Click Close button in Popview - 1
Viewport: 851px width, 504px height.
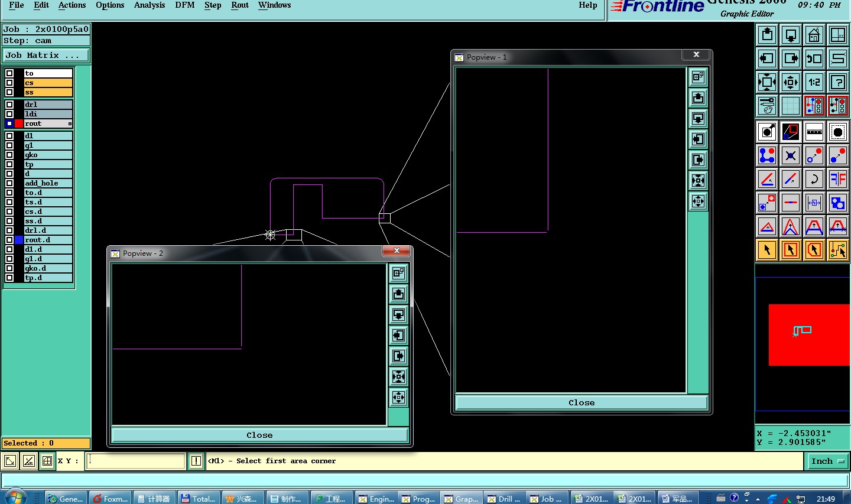[x=582, y=402]
